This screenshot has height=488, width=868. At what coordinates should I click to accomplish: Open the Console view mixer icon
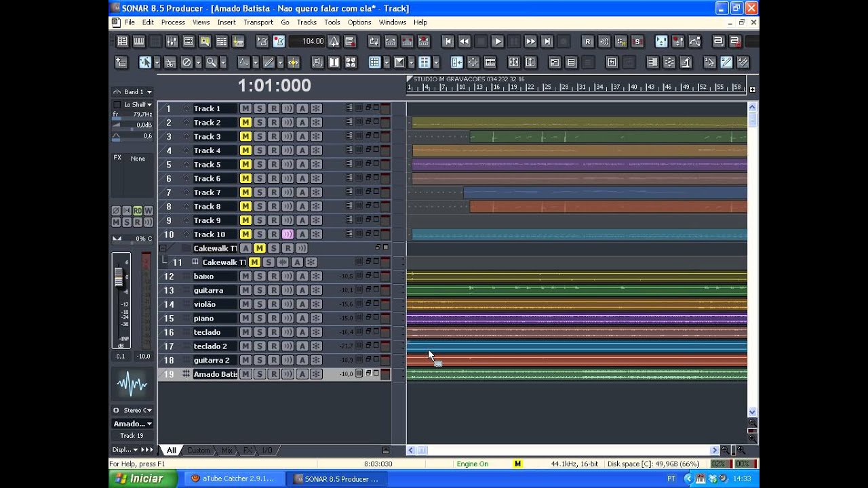(x=172, y=41)
